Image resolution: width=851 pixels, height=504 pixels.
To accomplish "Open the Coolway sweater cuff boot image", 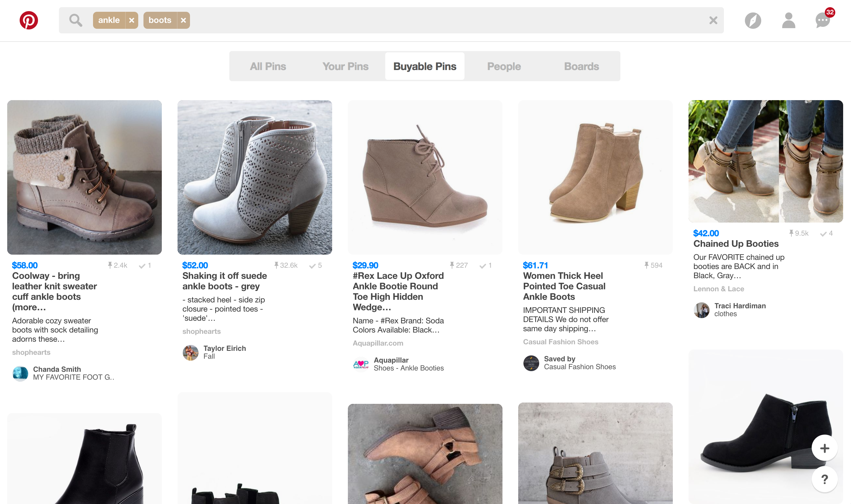I will click(84, 177).
